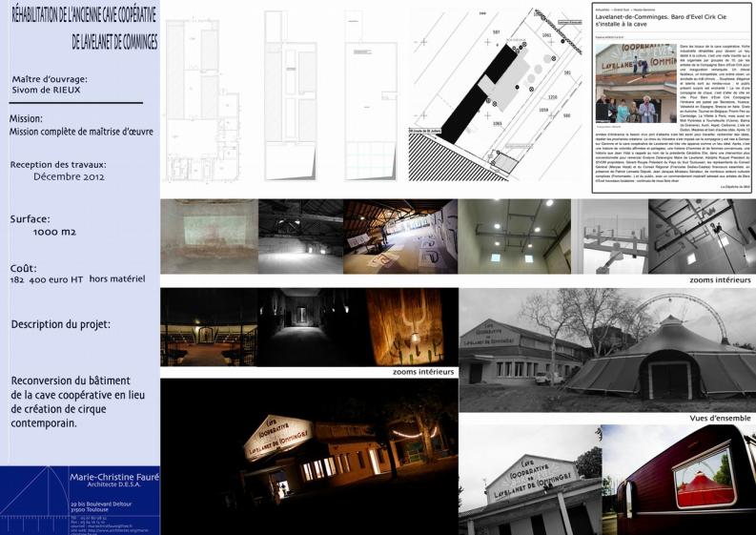Click the title line "RÉHABILITATION DE L'ANCIENNE CAVE COOPÉRATIVE"
The image size is (756, 535).
pyautogui.click(x=84, y=16)
